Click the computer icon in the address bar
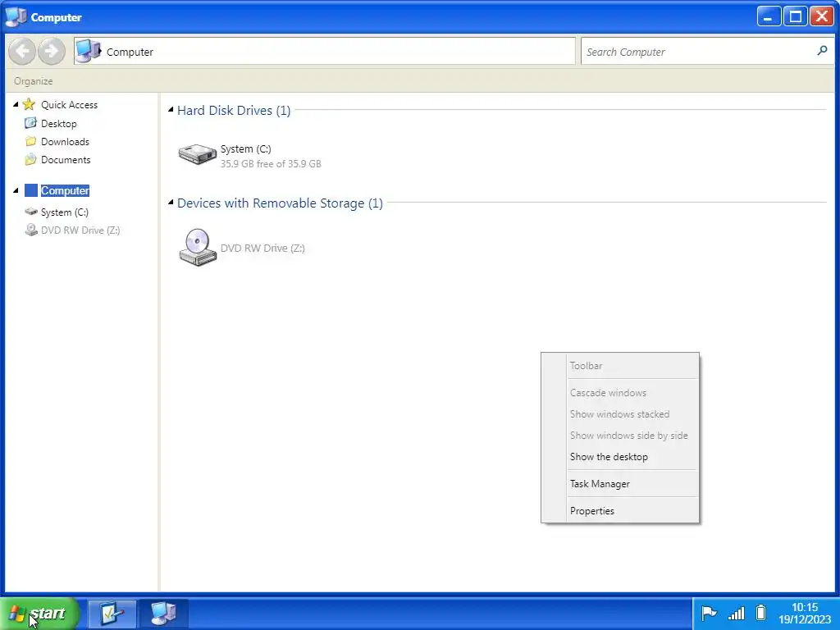Image resolution: width=840 pixels, height=630 pixels. [89, 52]
